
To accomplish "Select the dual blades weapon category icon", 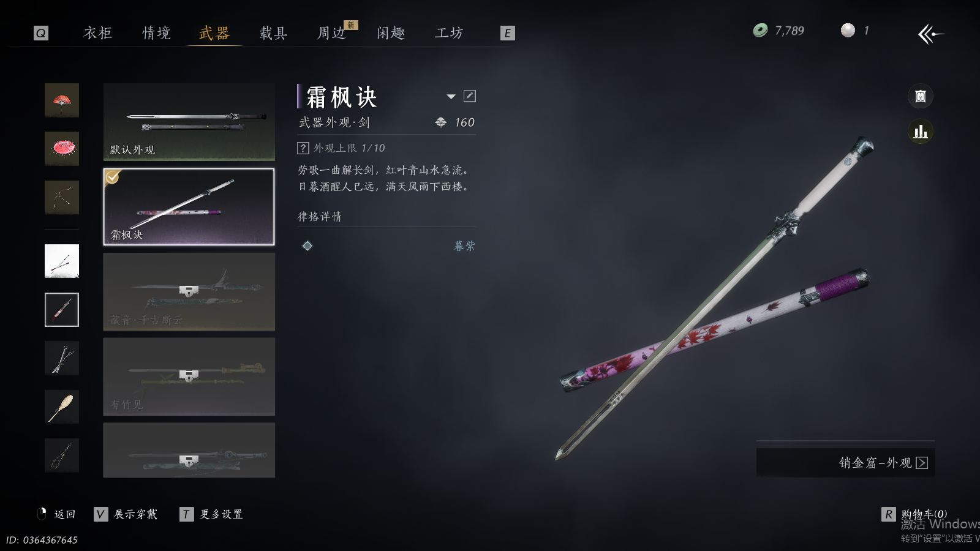I will (62, 358).
